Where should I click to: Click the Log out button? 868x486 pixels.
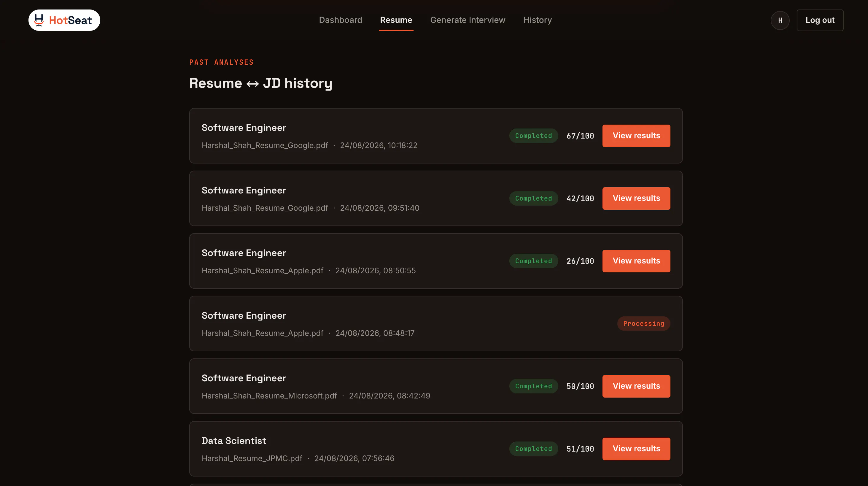tap(820, 20)
